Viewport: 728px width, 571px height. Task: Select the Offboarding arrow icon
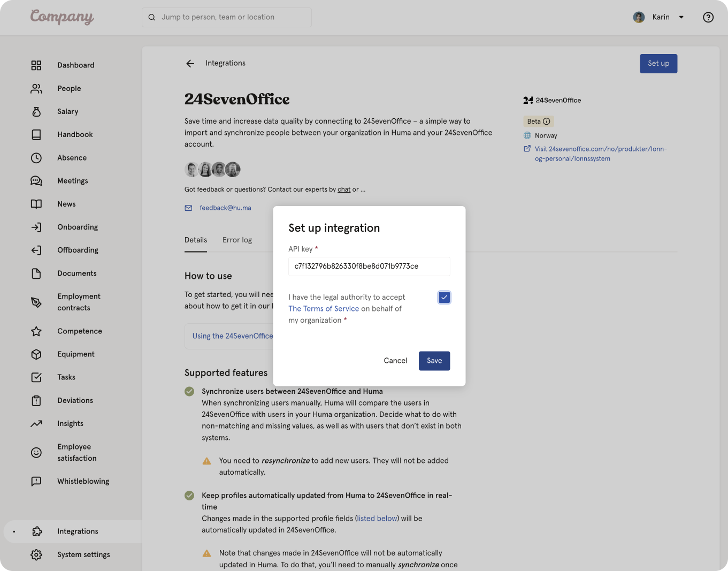coord(36,250)
